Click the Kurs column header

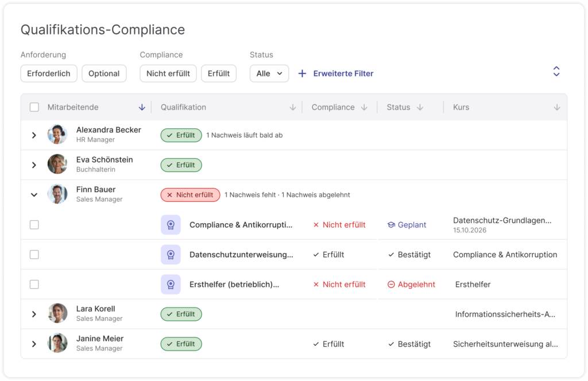[x=461, y=107]
